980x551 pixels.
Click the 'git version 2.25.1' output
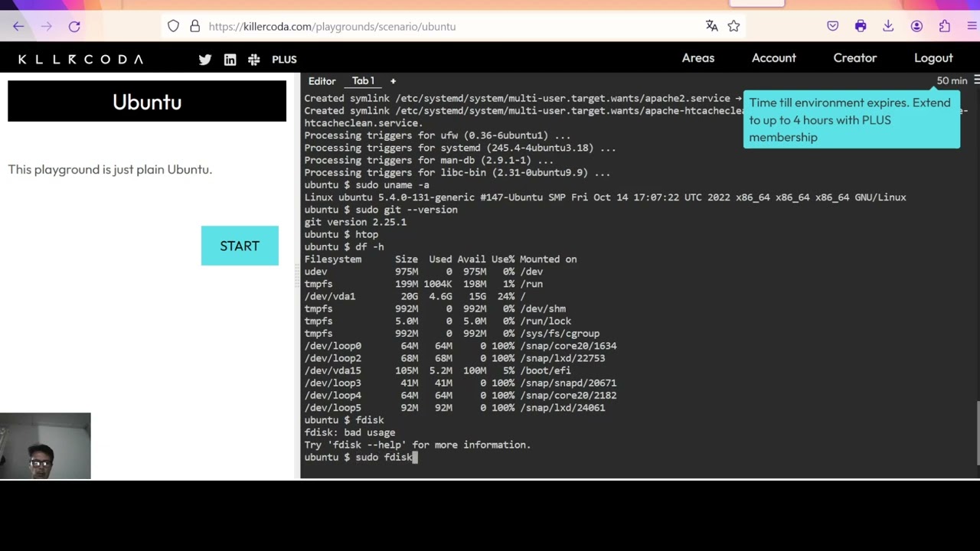pos(355,222)
